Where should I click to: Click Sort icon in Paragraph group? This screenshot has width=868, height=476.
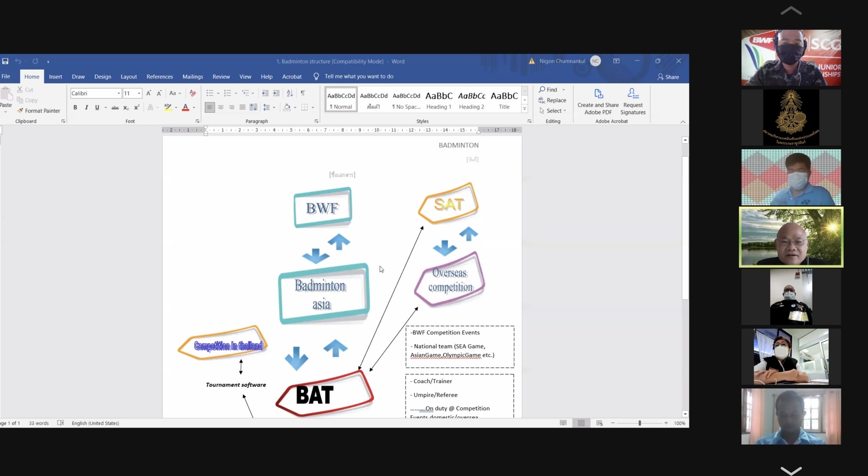(x=290, y=93)
